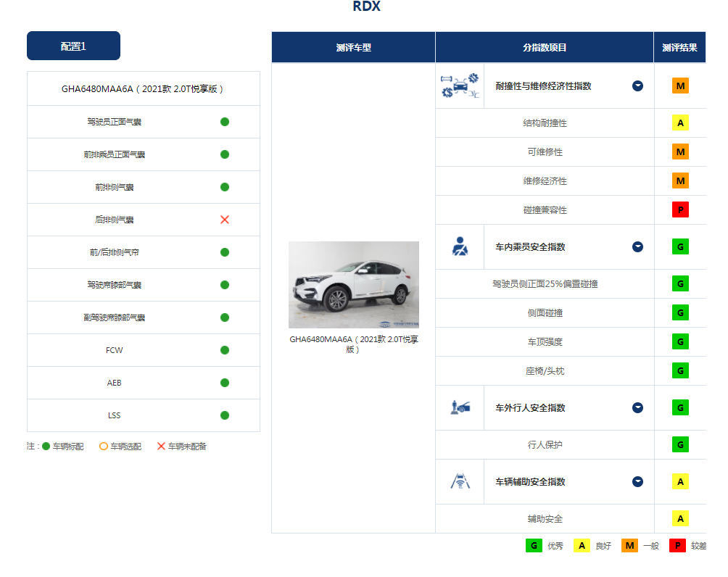Image resolution: width=728 pixels, height=577 pixels.
Task: Click the green 车辆标配 legend dot
Action: tap(46, 446)
